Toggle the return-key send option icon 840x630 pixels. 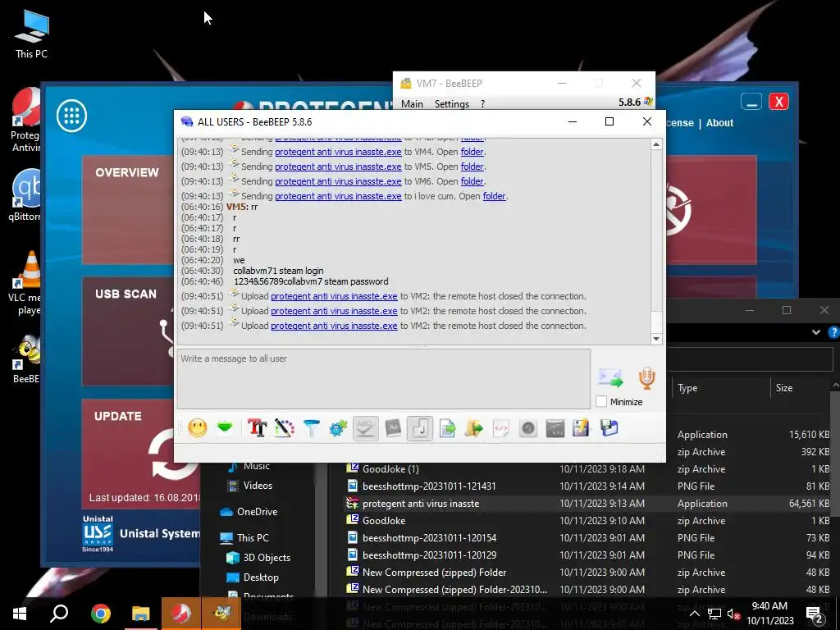[420, 428]
